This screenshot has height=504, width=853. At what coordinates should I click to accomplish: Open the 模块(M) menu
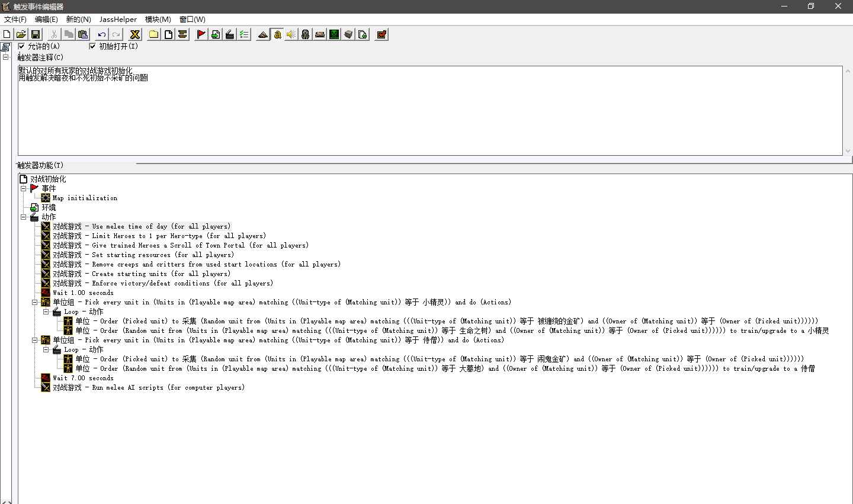coord(158,20)
